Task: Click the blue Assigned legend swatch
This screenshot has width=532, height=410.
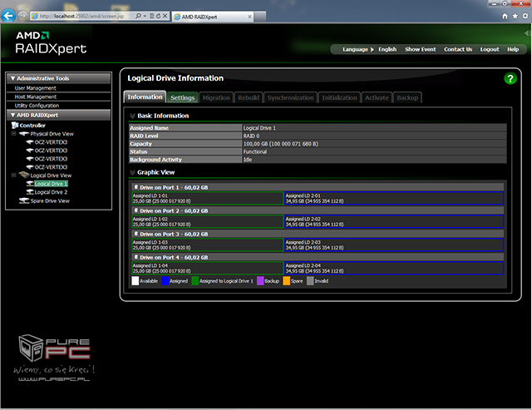Action: [165, 281]
